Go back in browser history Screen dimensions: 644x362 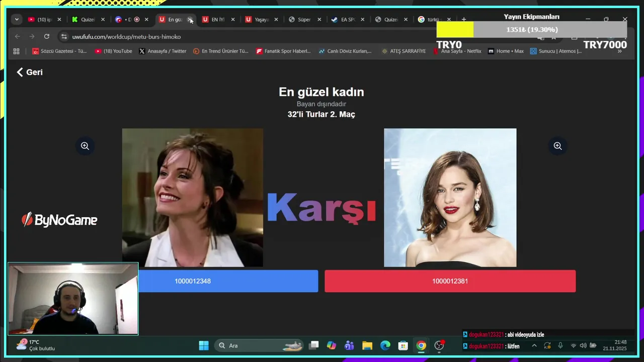click(x=18, y=37)
